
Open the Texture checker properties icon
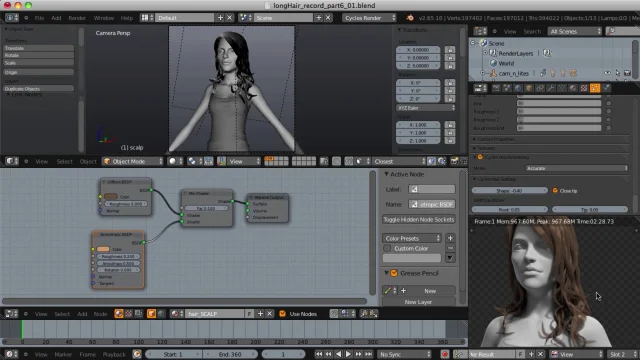584,88
